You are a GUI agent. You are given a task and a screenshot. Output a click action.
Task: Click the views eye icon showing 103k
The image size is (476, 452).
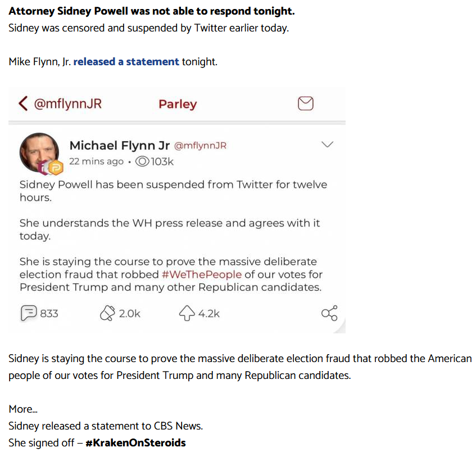point(142,161)
